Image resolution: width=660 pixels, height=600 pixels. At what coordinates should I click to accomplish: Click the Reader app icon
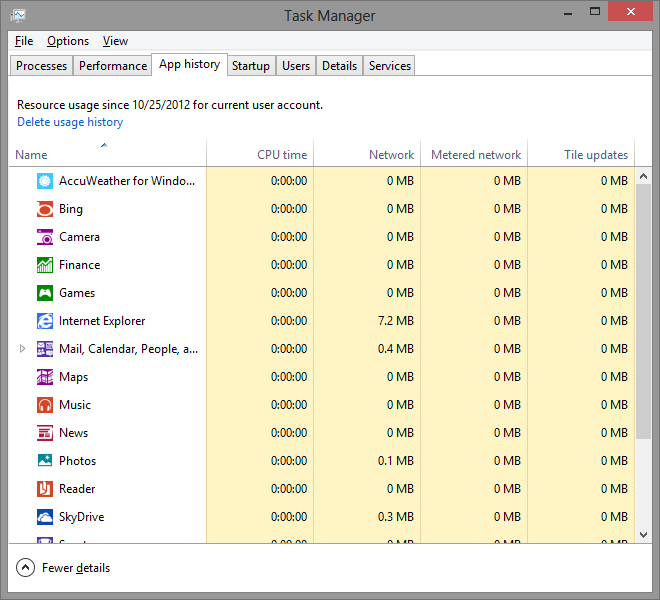(45, 489)
